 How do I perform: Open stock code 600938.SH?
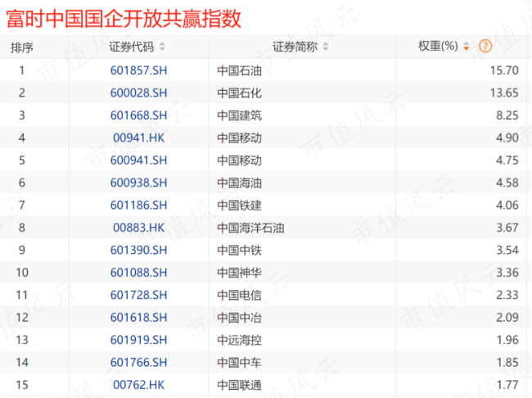(x=139, y=183)
